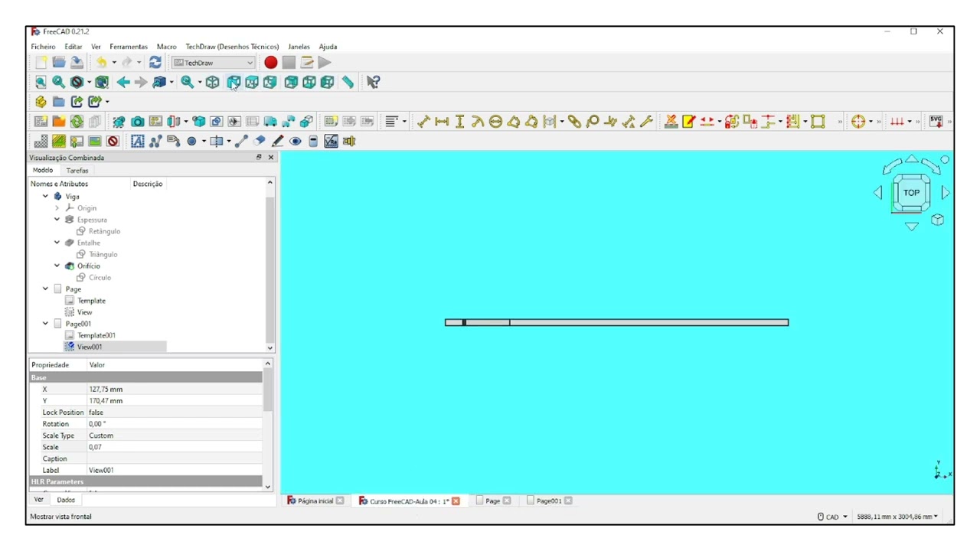Switch to the Dados property tab
The image size is (980, 551).
click(x=67, y=500)
